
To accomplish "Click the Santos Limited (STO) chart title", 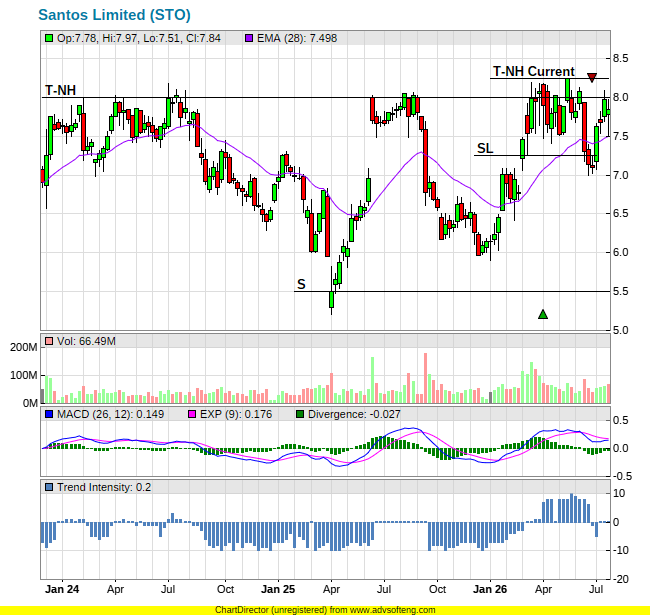I will click(x=114, y=15).
